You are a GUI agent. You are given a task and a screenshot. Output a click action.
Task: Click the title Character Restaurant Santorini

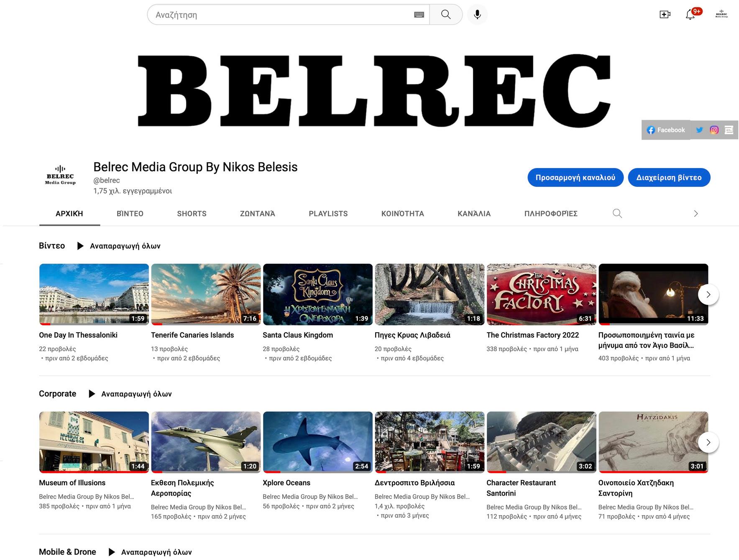tap(521, 488)
